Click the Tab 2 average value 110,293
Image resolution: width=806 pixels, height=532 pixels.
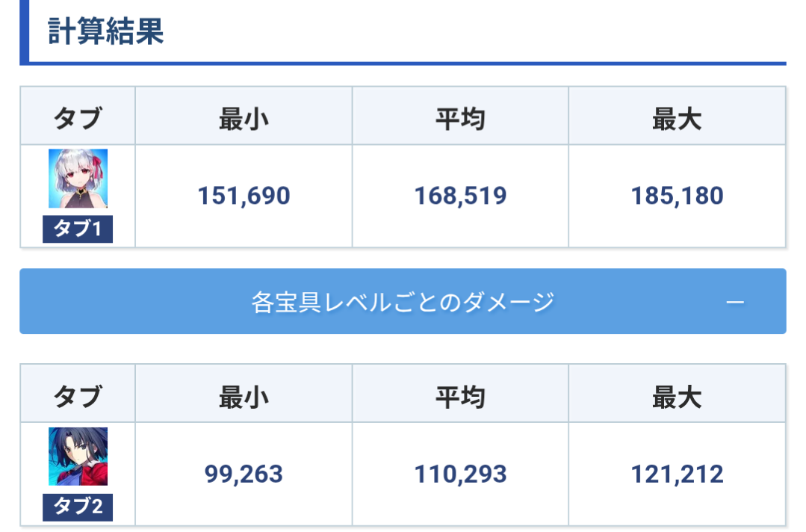pyautogui.click(x=461, y=474)
